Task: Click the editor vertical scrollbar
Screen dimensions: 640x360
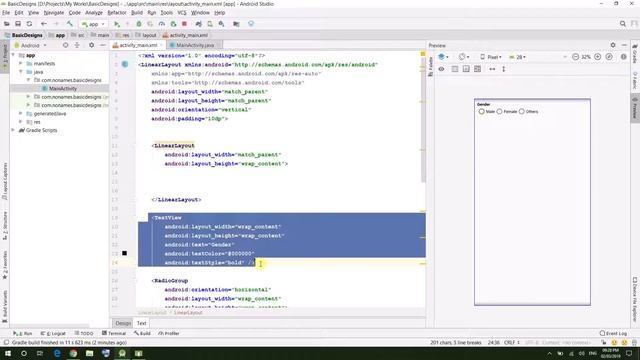Action: tap(423, 124)
